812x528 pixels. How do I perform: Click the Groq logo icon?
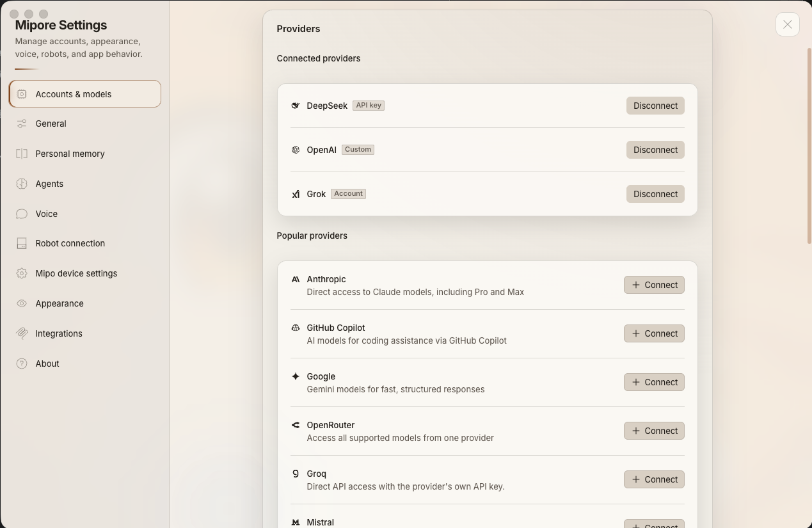tap(296, 474)
